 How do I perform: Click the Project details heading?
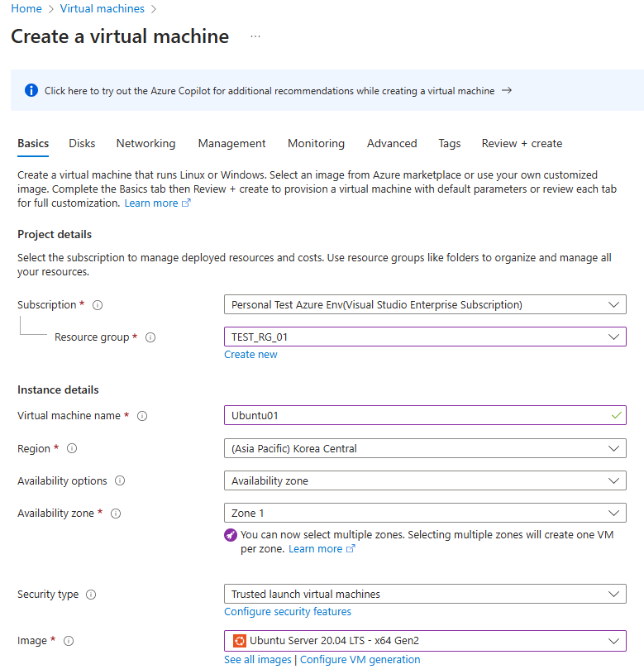coord(55,235)
